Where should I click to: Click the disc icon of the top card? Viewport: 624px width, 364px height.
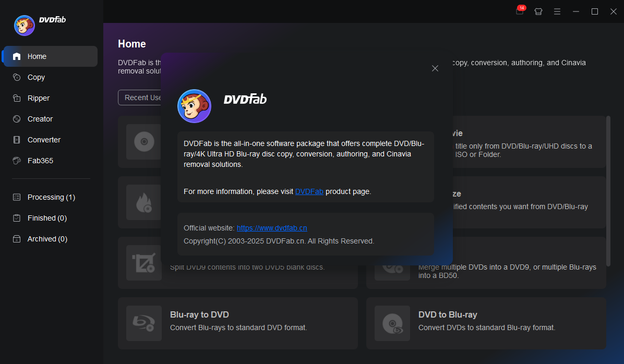pyautogui.click(x=143, y=142)
